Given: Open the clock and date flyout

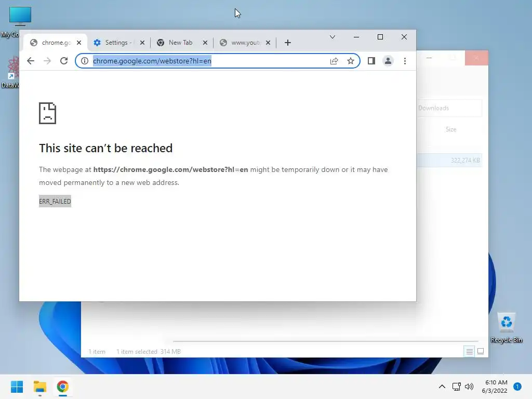Looking at the screenshot, I should [x=495, y=387].
